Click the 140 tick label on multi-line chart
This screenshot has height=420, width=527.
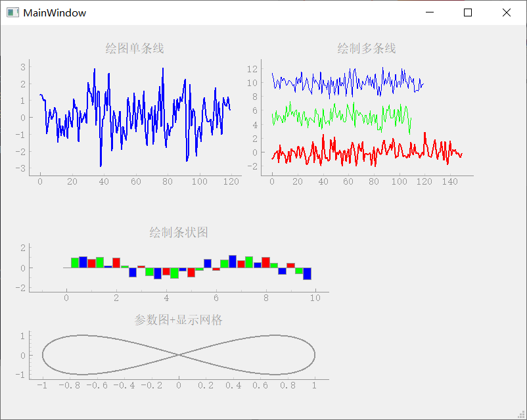pyautogui.click(x=451, y=182)
